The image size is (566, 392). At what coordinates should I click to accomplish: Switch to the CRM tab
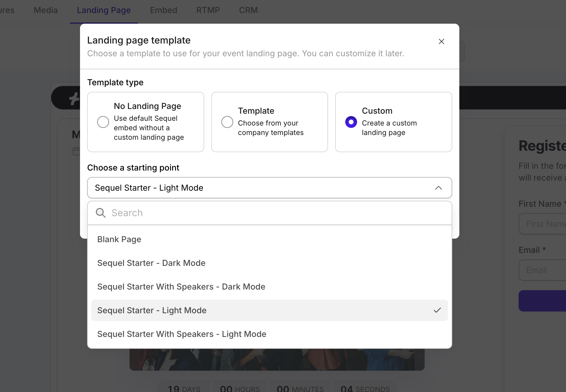[x=248, y=10]
